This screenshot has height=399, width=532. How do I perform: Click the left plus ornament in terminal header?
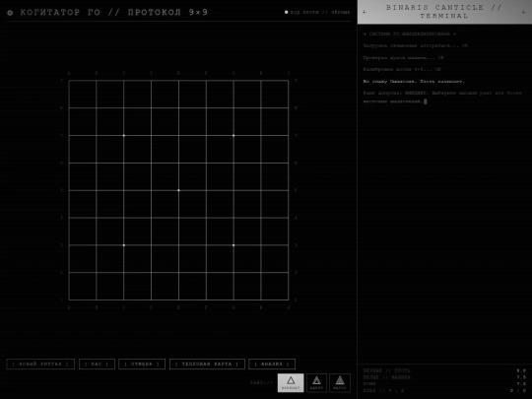pyautogui.click(x=365, y=12)
